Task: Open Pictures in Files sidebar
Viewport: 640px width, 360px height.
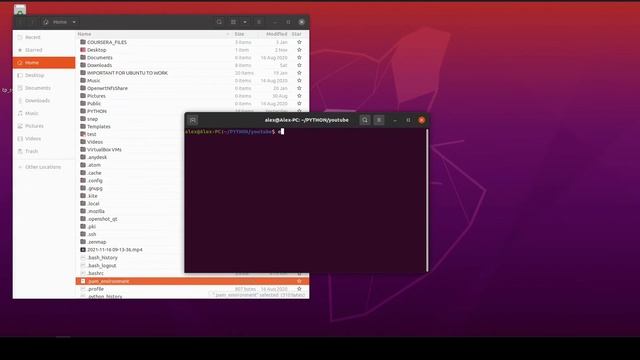Action: 44,126
